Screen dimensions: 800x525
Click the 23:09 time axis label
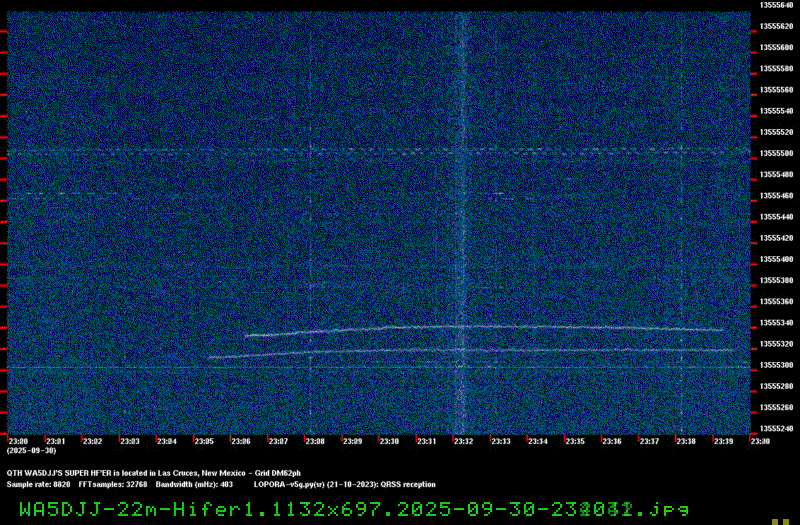coord(352,441)
